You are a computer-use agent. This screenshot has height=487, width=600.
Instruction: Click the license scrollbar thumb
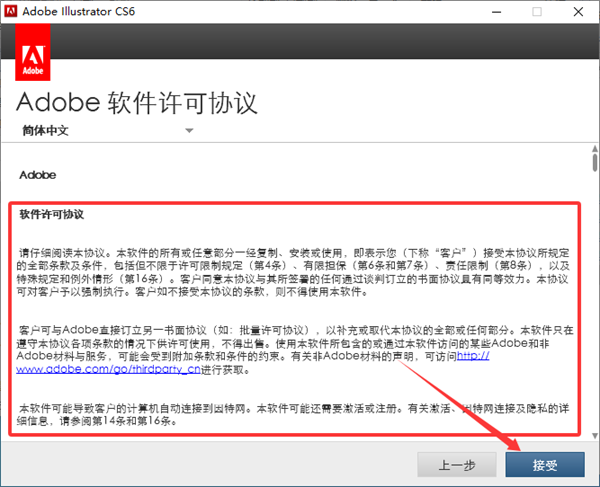595,162
